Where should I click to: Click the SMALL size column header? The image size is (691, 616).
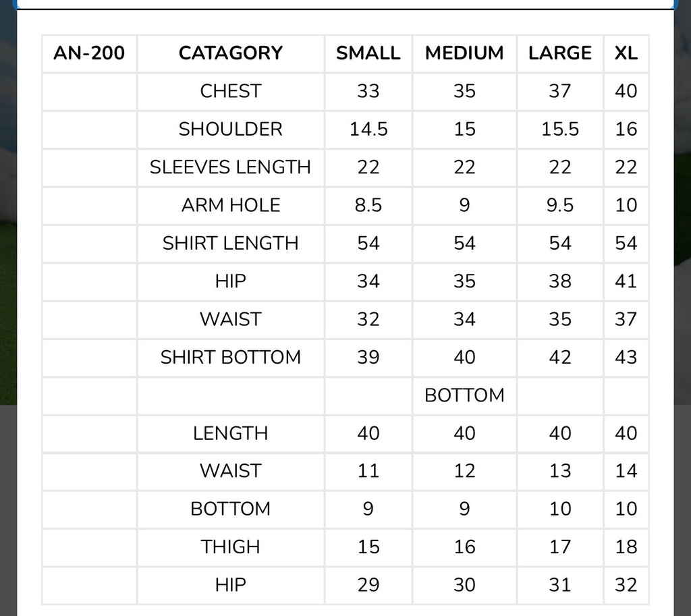368,53
